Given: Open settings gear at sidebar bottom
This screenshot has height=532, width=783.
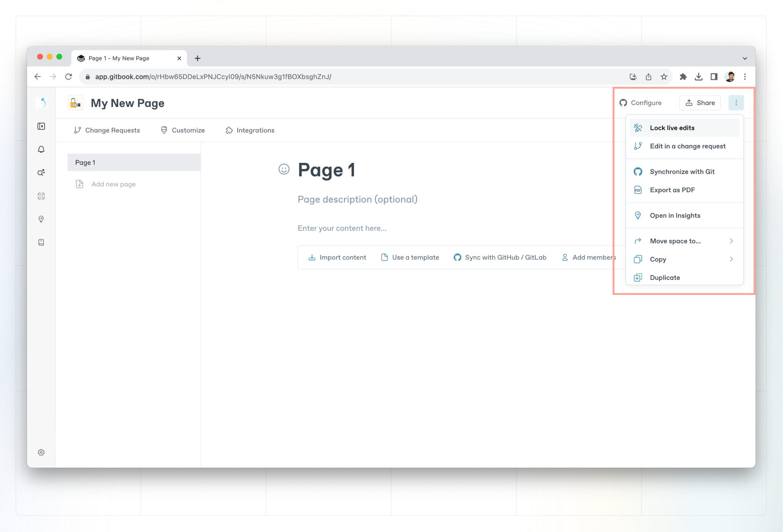Looking at the screenshot, I should [x=41, y=452].
